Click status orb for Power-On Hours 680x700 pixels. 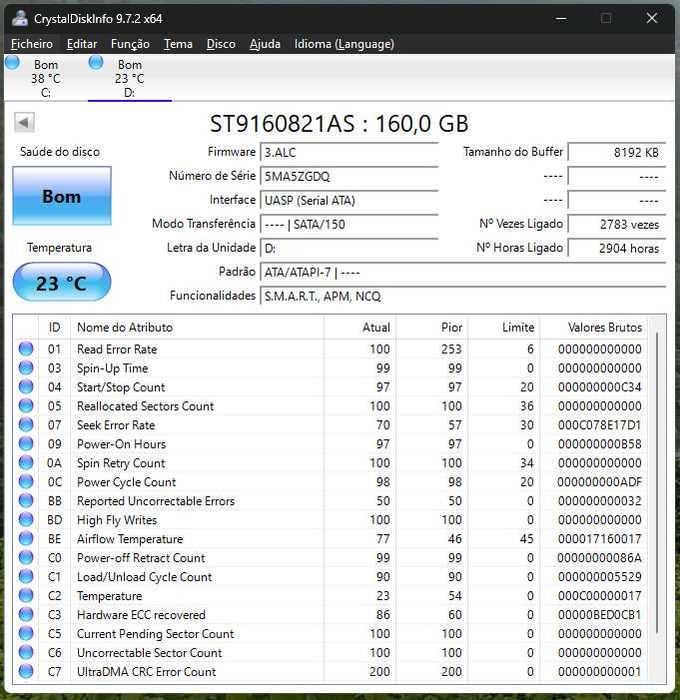point(26,443)
